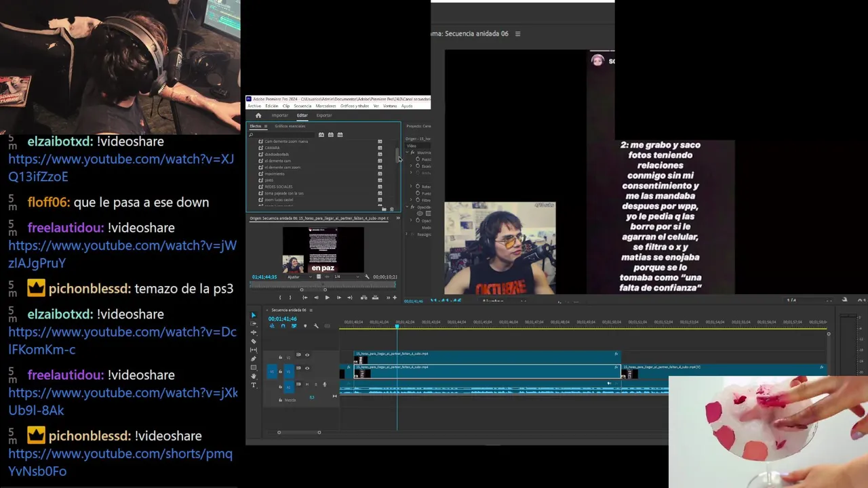Click New Custom Bin folder icon in Effects

(384, 209)
